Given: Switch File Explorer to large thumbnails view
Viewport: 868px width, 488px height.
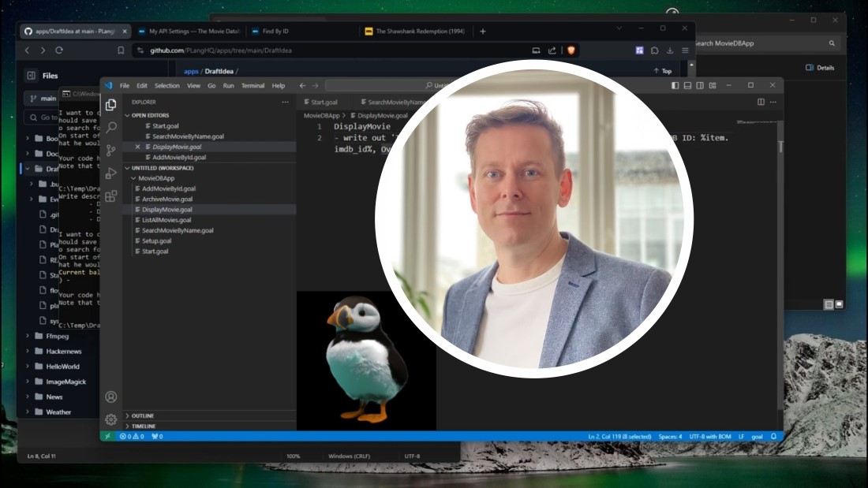Looking at the screenshot, I should coord(840,304).
